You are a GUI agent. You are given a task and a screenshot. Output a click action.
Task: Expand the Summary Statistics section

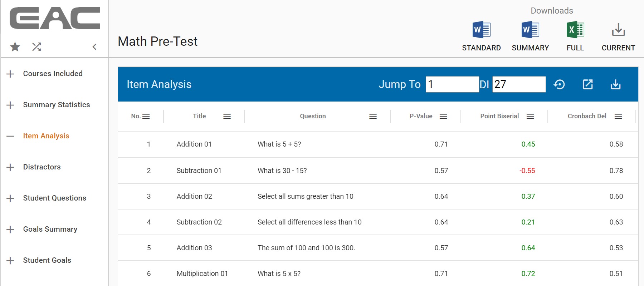tap(10, 105)
